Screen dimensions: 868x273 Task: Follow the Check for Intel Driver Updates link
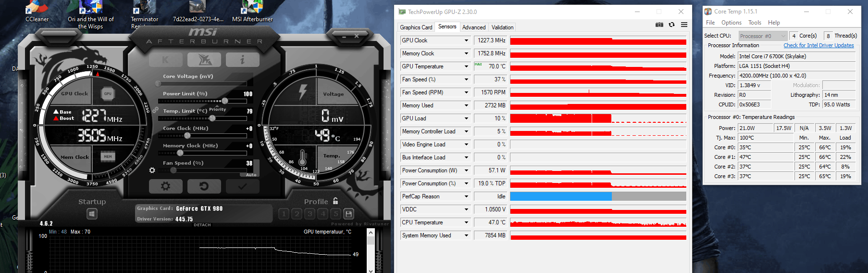pos(818,45)
